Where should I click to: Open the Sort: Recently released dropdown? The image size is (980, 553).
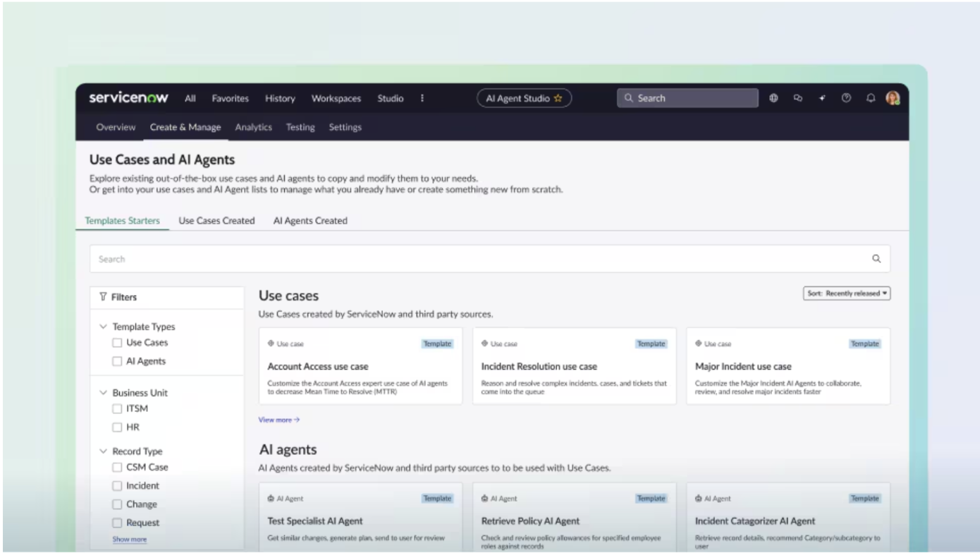tap(847, 293)
